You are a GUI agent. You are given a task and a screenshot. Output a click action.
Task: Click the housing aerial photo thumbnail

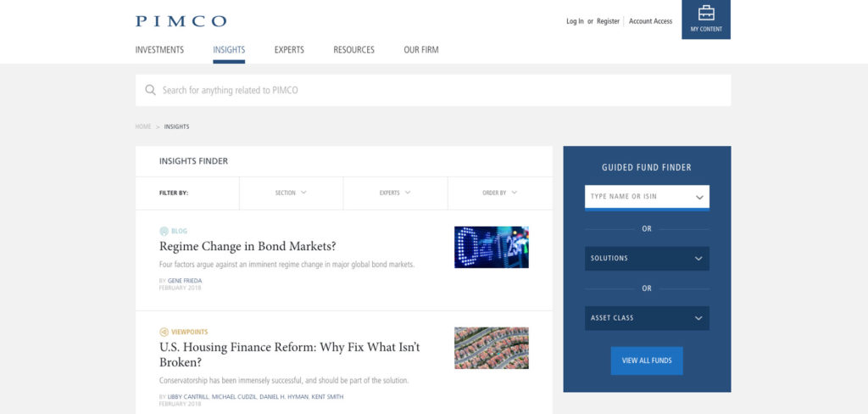click(x=491, y=348)
